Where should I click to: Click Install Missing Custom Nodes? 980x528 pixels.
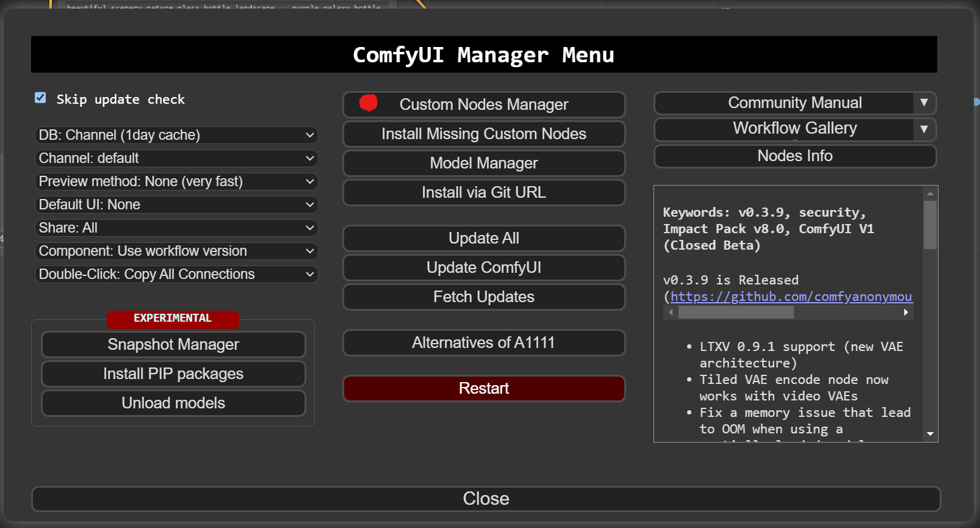tap(484, 134)
